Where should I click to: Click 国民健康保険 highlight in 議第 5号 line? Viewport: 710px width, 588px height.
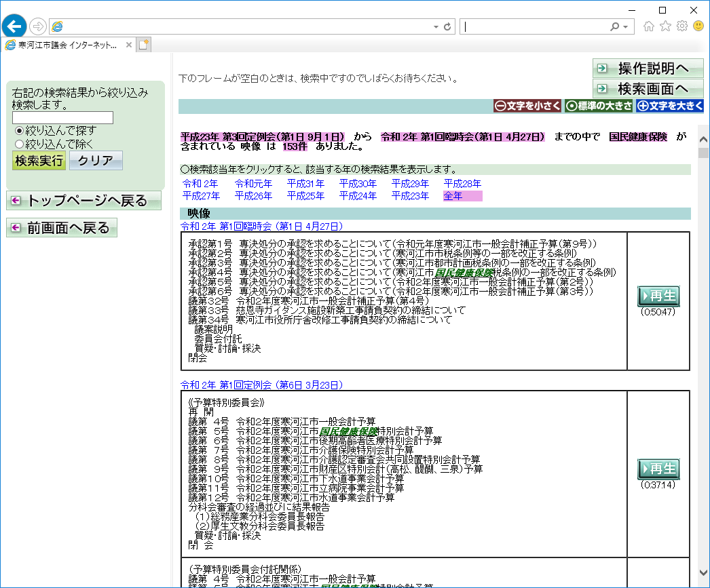[348, 431]
